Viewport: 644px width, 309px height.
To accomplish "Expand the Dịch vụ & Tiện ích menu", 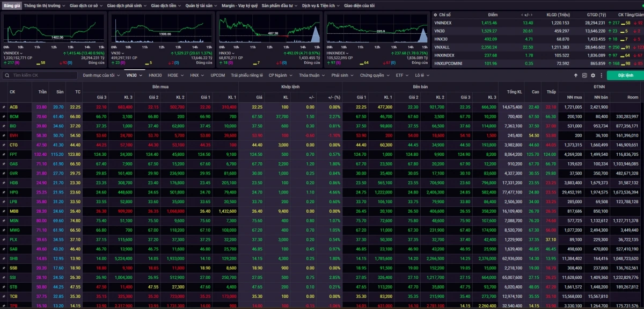I will [x=320, y=5].
